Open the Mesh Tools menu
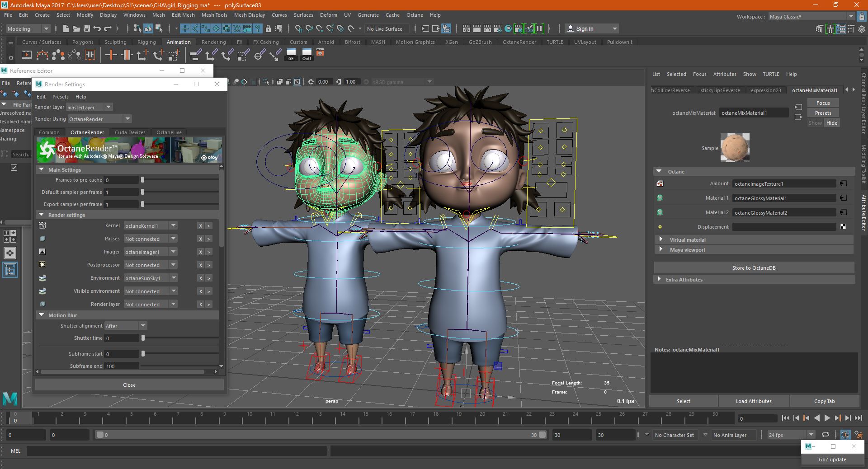Image resolution: width=868 pixels, height=469 pixels. (214, 15)
